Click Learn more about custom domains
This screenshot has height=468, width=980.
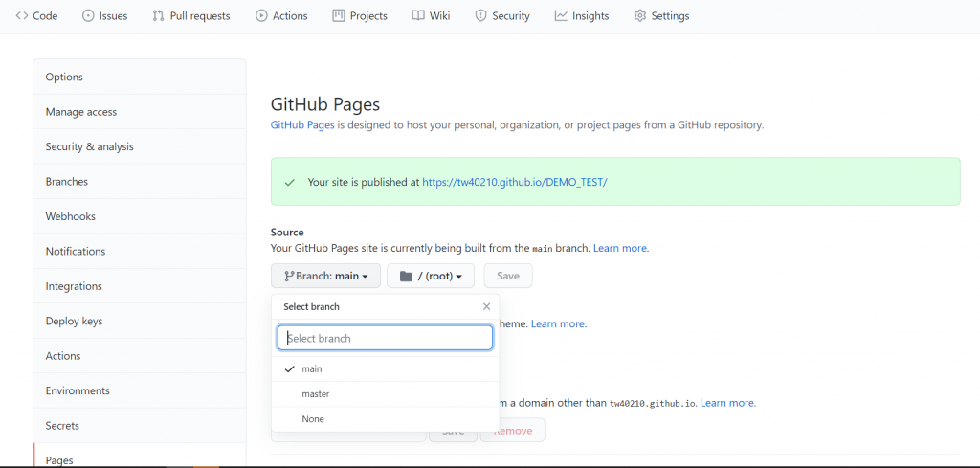coord(727,403)
